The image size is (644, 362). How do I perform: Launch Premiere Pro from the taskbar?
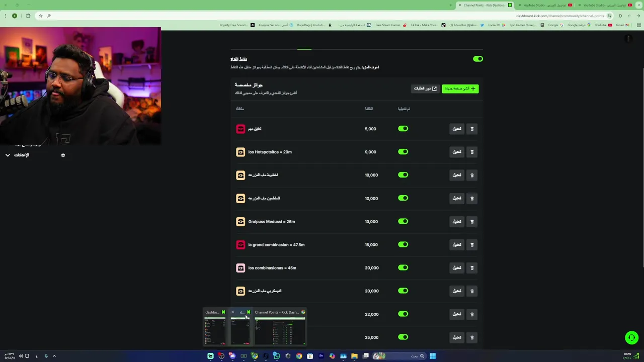(321, 356)
